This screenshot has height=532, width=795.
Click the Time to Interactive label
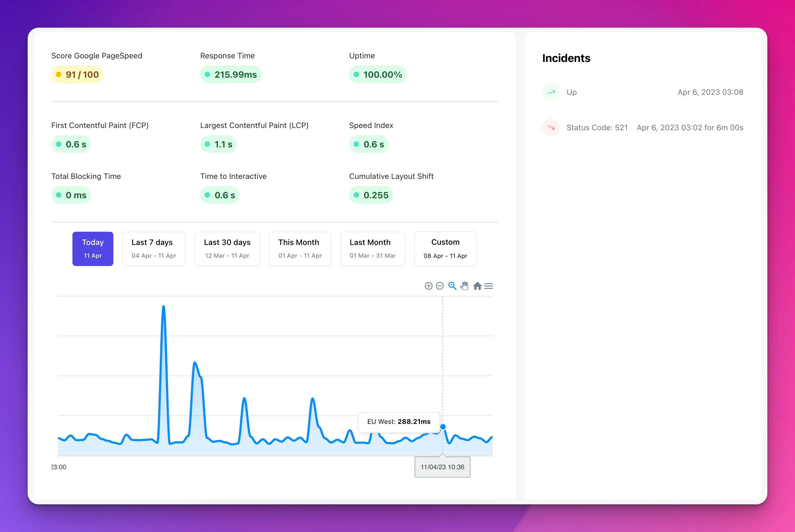(x=233, y=176)
